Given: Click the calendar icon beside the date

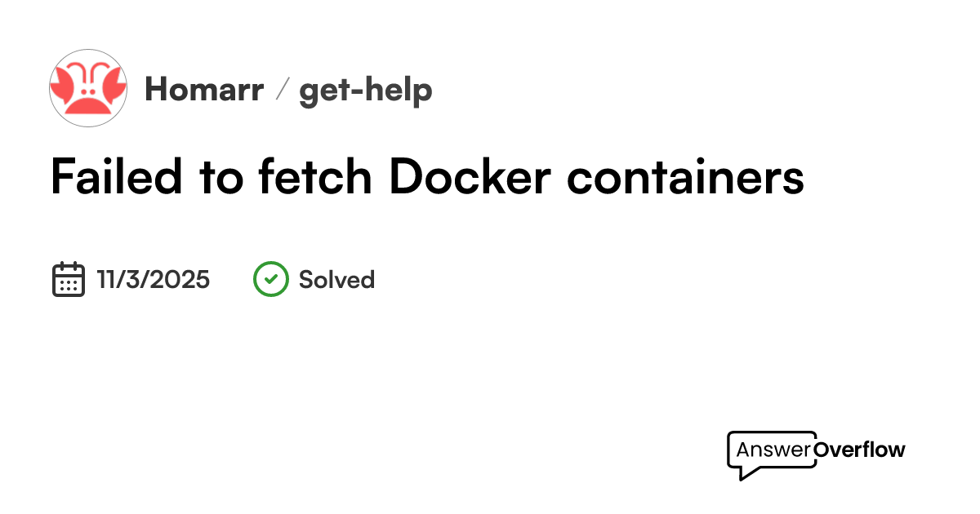Looking at the screenshot, I should [69, 280].
